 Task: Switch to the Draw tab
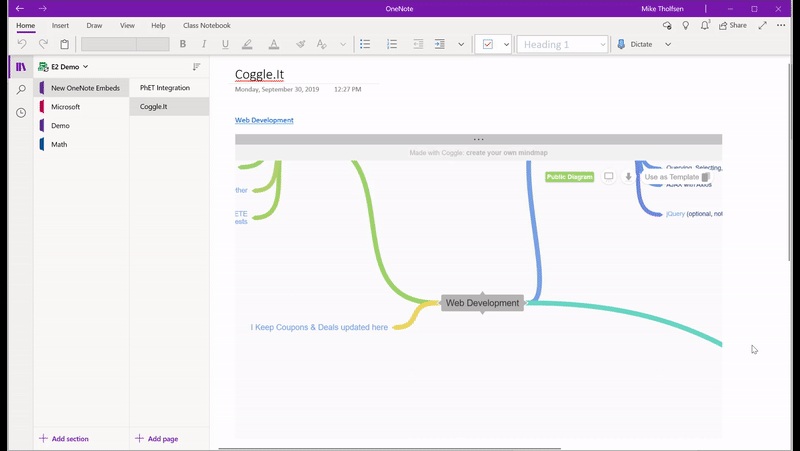[x=94, y=26]
